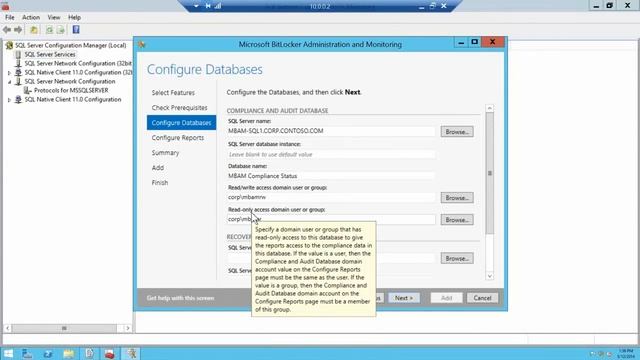
Task: Click the Refresh toolbar icon
Action: (49, 30)
